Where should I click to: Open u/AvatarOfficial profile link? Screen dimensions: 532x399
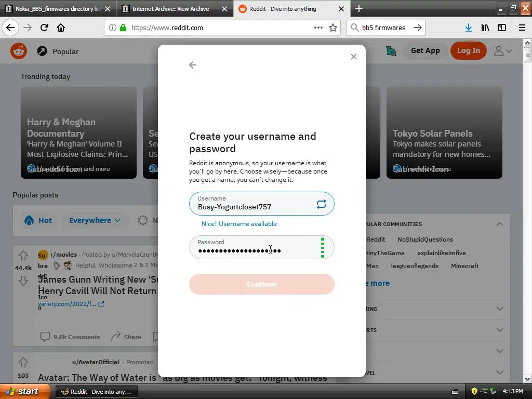(96, 362)
